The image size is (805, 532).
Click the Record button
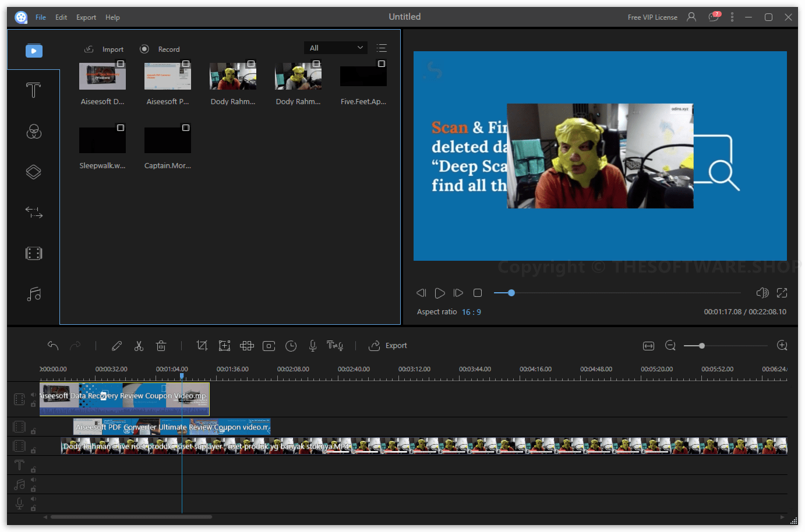tap(160, 49)
